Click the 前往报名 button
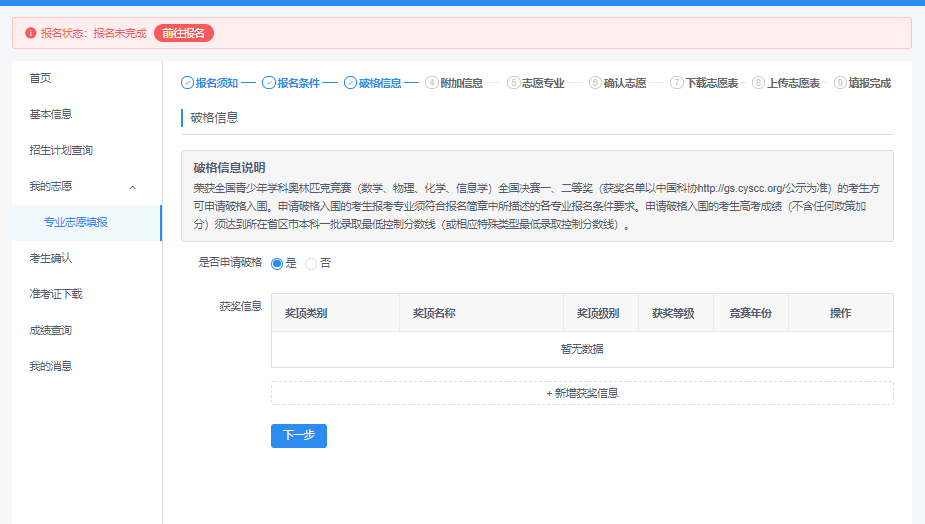This screenshot has width=925, height=524. (x=183, y=33)
